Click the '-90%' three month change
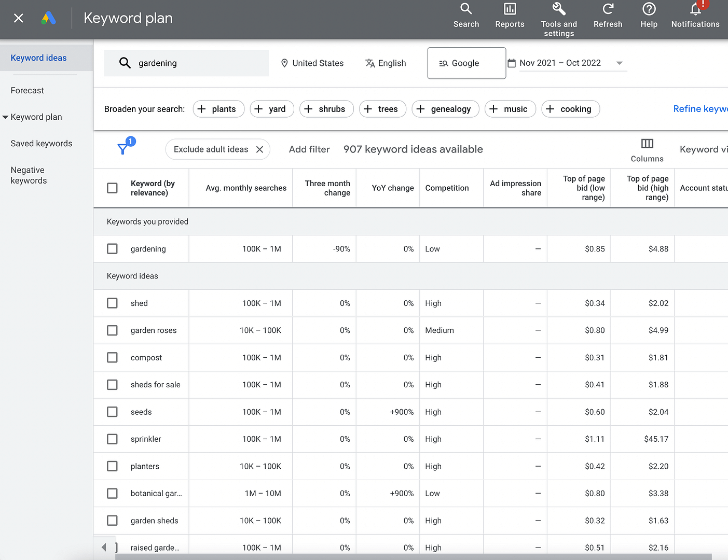The image size is (728, 560). [x=341, y=249]
